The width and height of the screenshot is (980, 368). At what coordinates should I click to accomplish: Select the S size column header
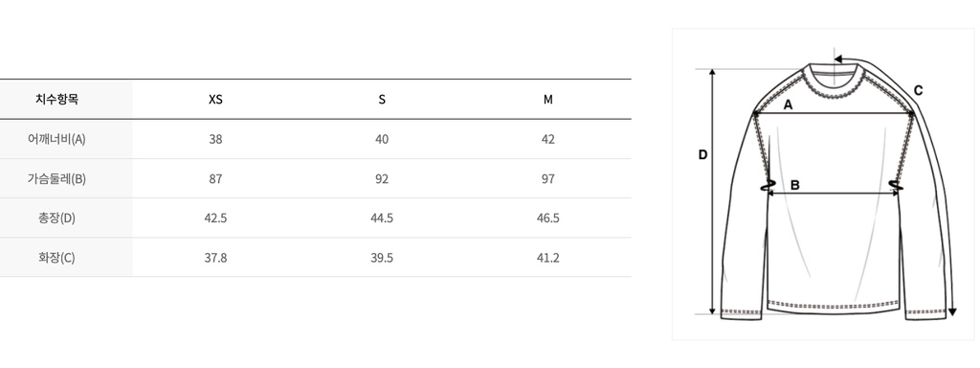click(382, 100)
